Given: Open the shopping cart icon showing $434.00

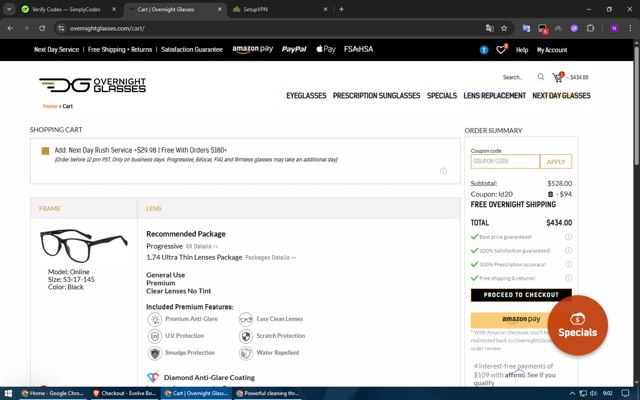Looking at the screenshot, I should click(x=558, y=77).
